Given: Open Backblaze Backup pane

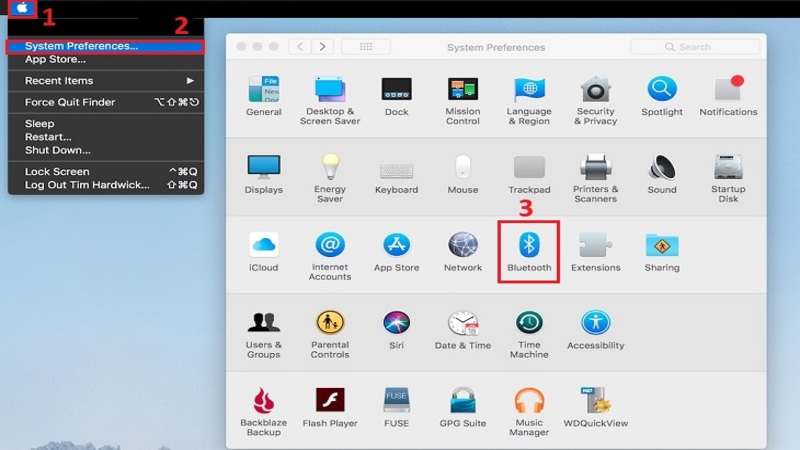Looking at the screenshot, I should pyautogui.click(x=263, y=412).
